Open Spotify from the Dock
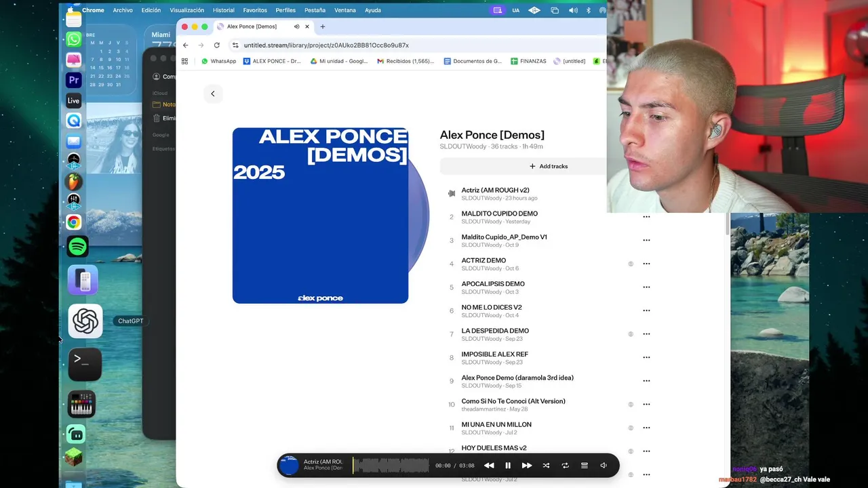The height and width of the screenshot is (488, 868). (78, 246)
